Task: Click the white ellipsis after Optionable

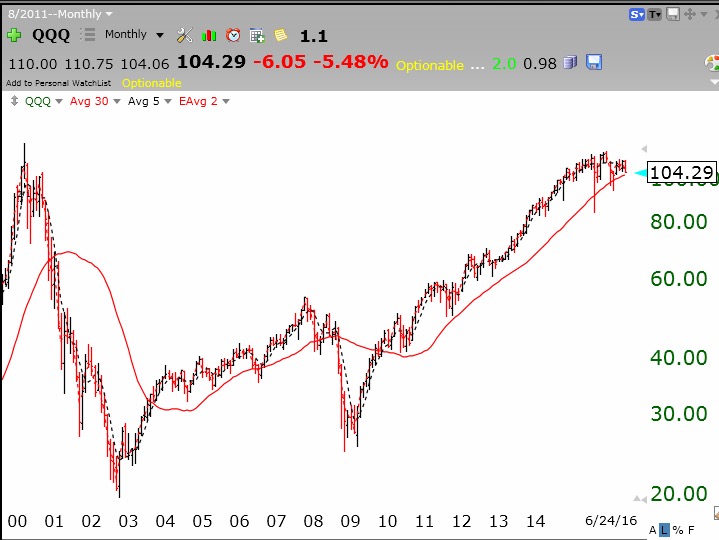Action: [x=477, y=67]
